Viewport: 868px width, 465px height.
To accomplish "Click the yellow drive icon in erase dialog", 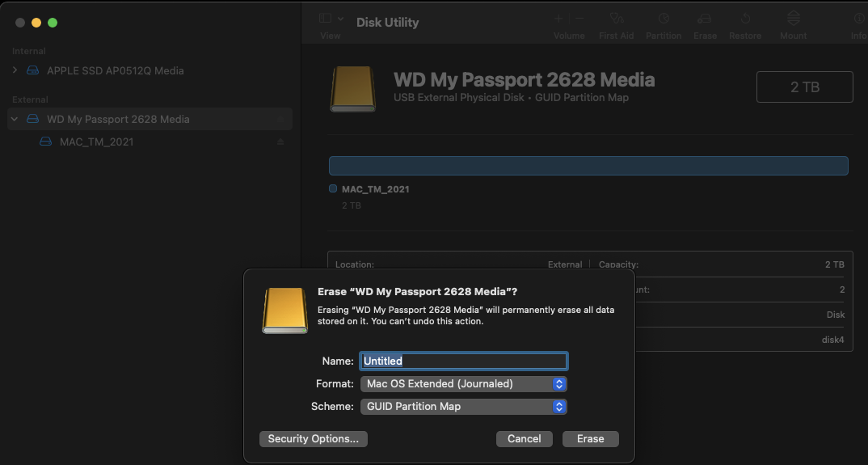I will [x=284, y=311].
